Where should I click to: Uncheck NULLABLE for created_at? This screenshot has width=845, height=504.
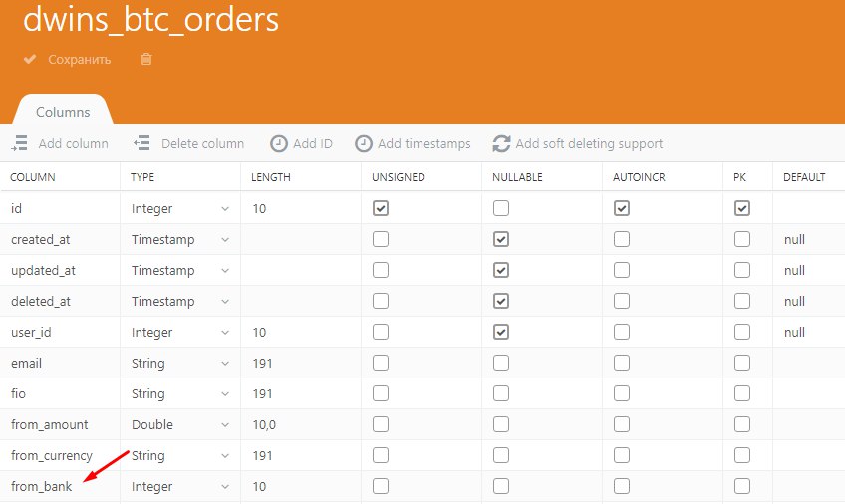(x=501, y=239)
